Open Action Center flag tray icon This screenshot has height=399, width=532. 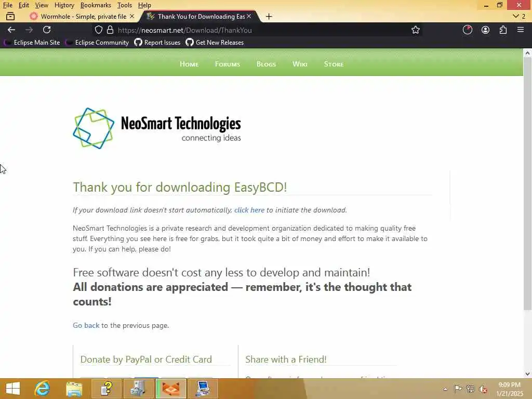pyautogui.click(x=458, y=389)
